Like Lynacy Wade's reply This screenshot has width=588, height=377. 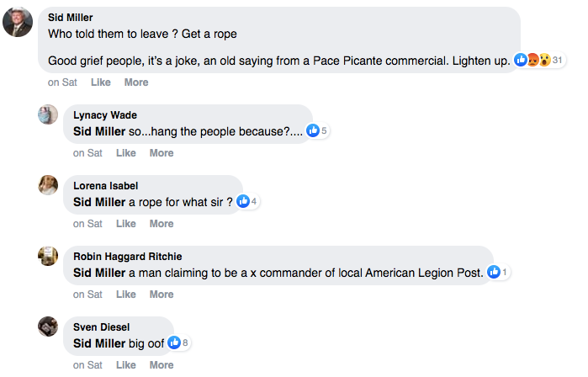[125, 153]
